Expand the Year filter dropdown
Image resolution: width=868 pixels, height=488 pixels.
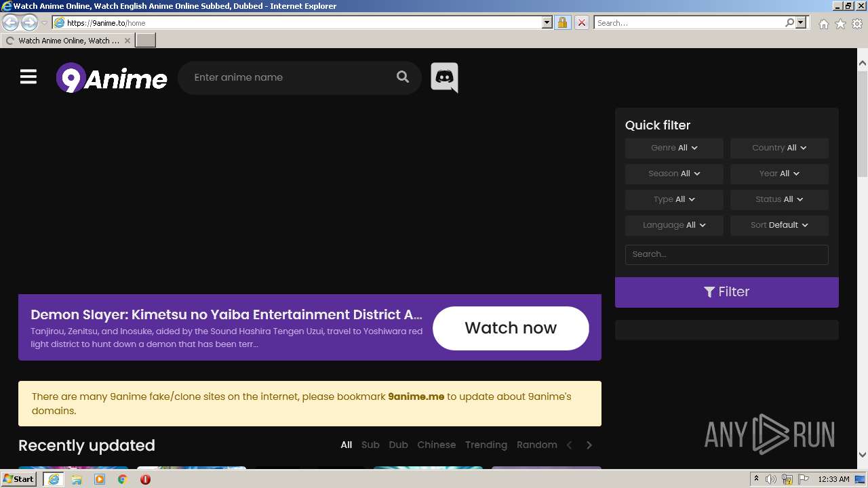tap(779, 174)
